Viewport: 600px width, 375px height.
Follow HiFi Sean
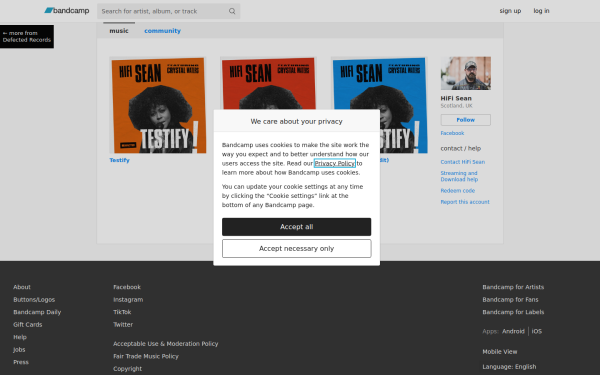click(466, 120)
